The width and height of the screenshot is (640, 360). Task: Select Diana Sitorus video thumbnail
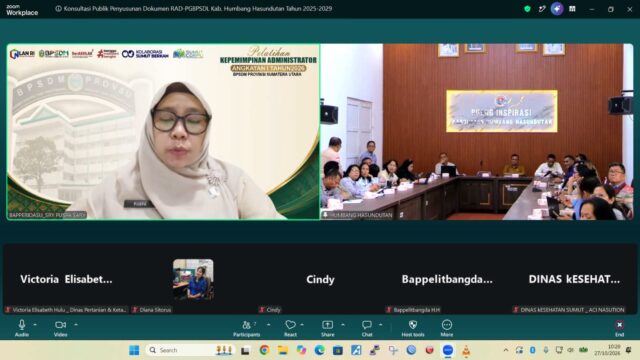pos(193,279)
